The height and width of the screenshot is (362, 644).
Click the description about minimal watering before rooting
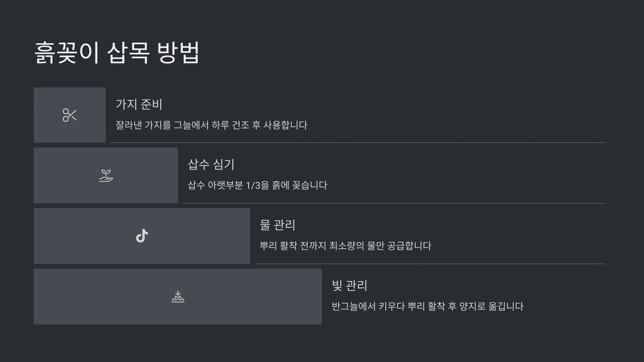click(345, 246)
